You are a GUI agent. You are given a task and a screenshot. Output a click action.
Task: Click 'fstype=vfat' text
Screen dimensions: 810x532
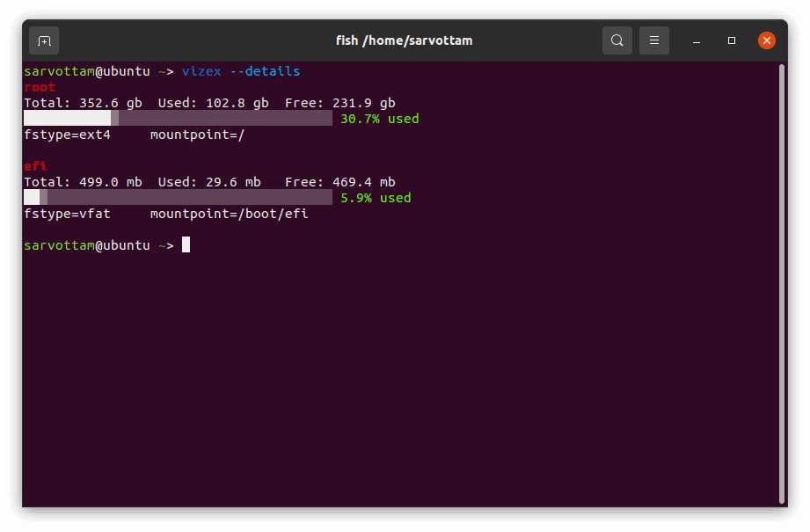point(67,214)
